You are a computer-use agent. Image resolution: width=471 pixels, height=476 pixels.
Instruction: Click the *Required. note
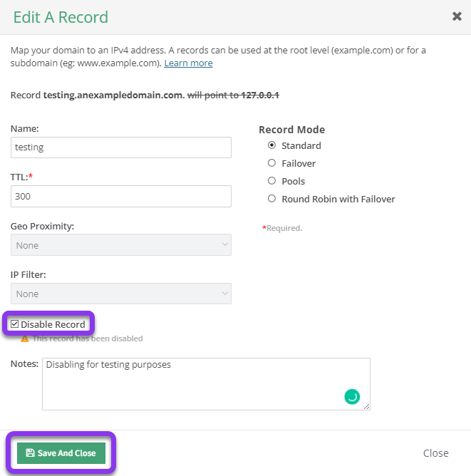tap(282, 228)
